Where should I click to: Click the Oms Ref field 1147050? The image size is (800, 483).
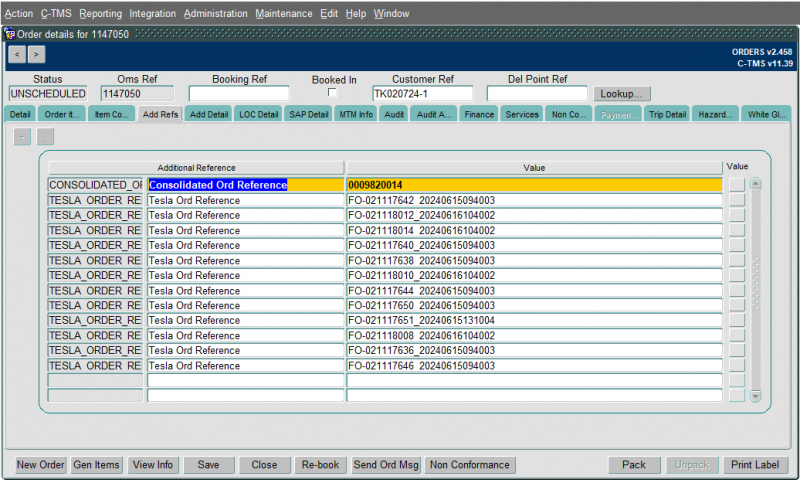tap(137, 93)
